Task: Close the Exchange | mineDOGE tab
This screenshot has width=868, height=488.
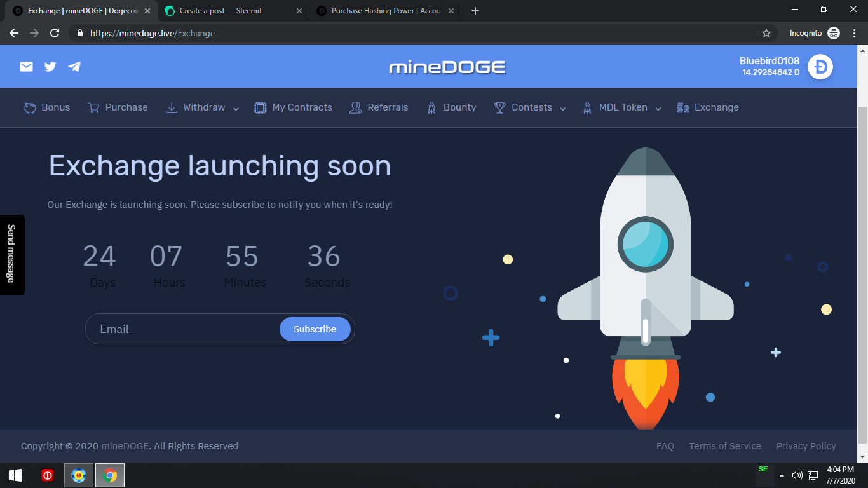Action: (x=147, y=11)
